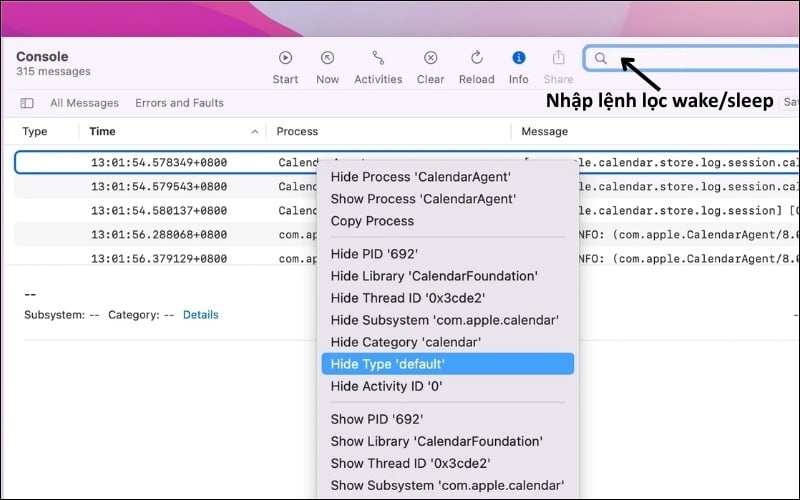Select Copy Process menu entry

pyautogui.click(x=372, y=221)
